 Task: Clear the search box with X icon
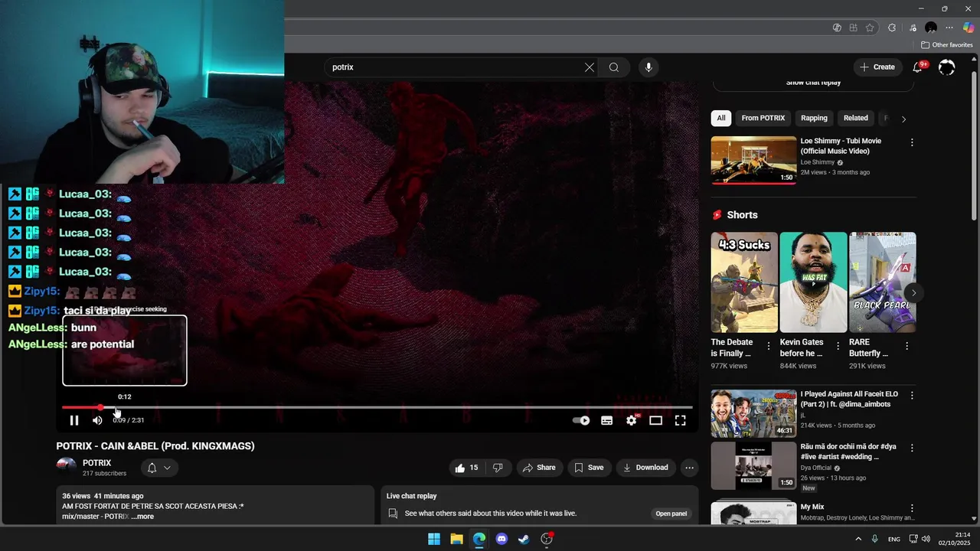590,67
